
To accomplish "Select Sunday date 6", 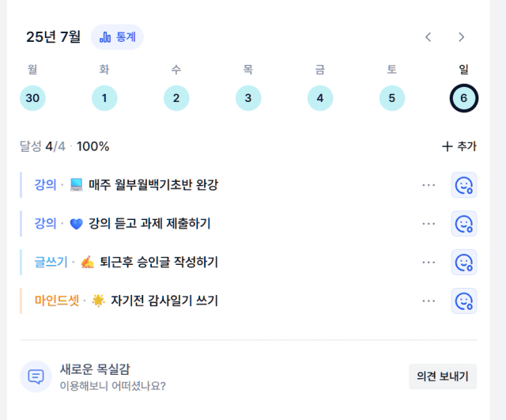I will pos(464,98).
